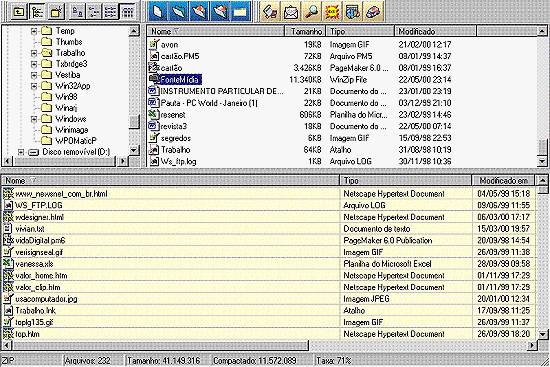Click the GIF icon beside avon
Image resolution: width=550 pixels, height=367 pixels.
[x=154, y=44]
